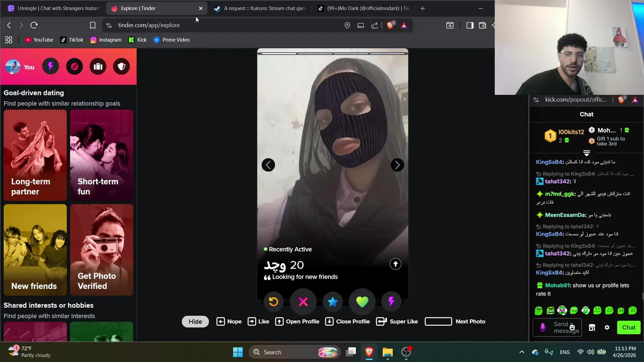Click the location pin icon in address bar
The image size is (644, 362).
347,25
